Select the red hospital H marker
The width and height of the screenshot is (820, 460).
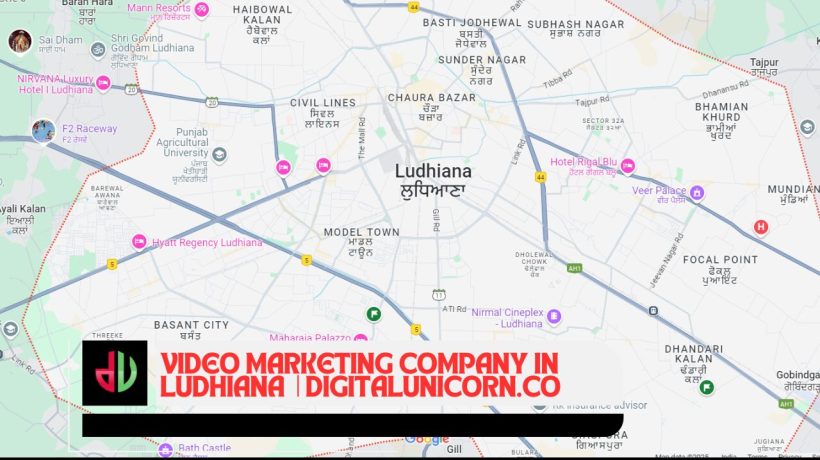tap(761, 227)
